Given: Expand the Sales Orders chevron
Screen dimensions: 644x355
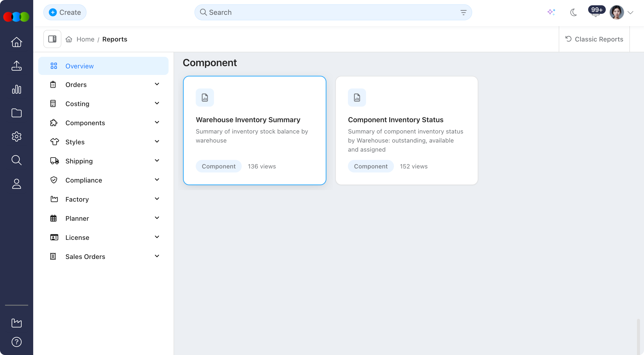Looking at the screenshot, I should [x=157, y=256].
